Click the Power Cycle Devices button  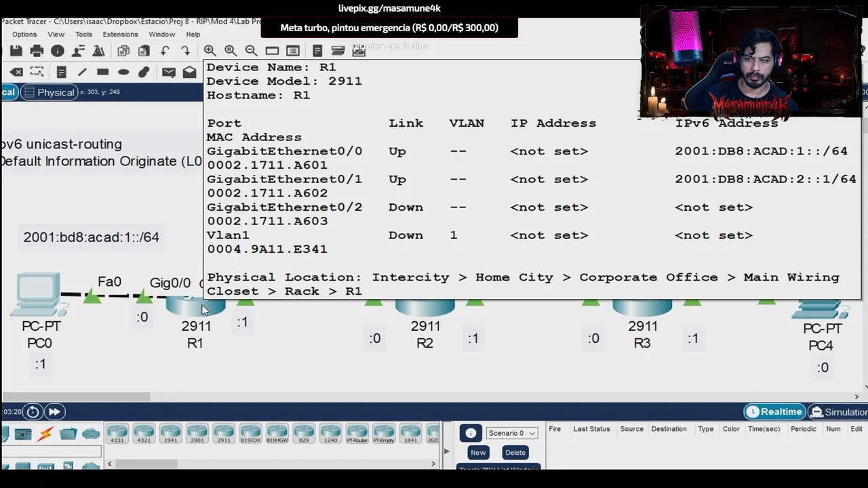[33, 411]
